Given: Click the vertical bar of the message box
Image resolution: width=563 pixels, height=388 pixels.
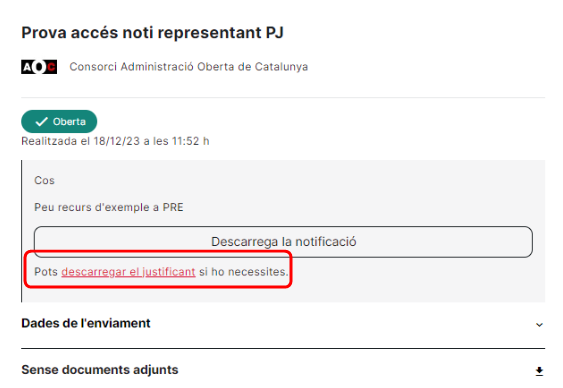Looking at the screenshot, I should [22, 231].
